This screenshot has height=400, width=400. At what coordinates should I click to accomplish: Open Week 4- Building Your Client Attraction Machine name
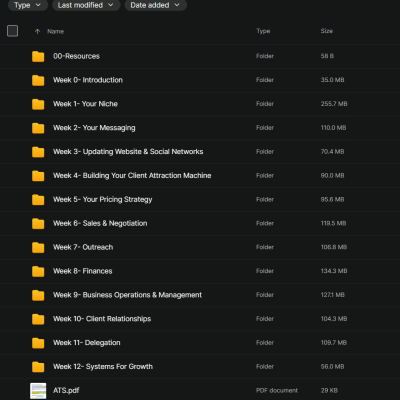click(x=132, y=175)
